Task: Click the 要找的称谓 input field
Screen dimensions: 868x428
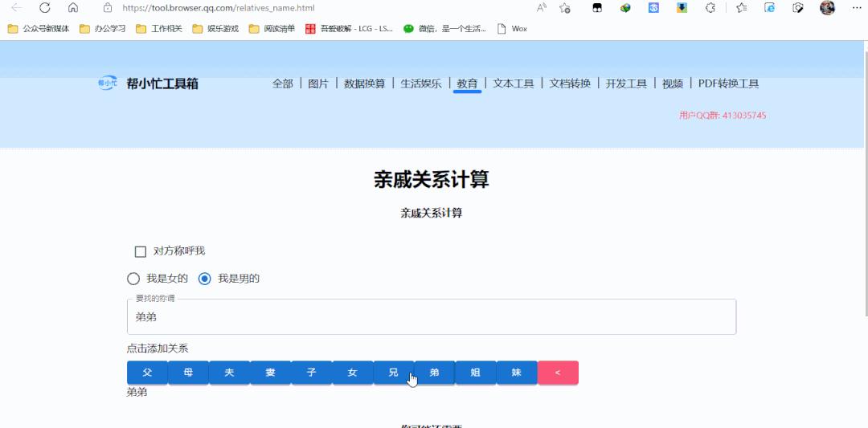Action: click(432, 317)
